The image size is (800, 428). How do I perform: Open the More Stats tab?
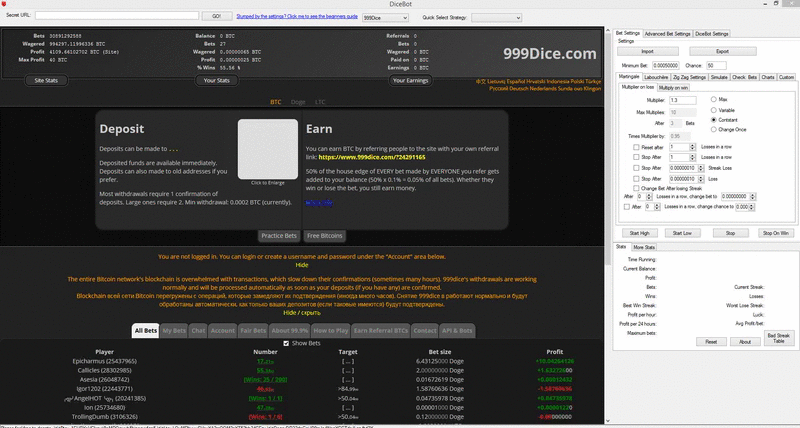point(644,247)
